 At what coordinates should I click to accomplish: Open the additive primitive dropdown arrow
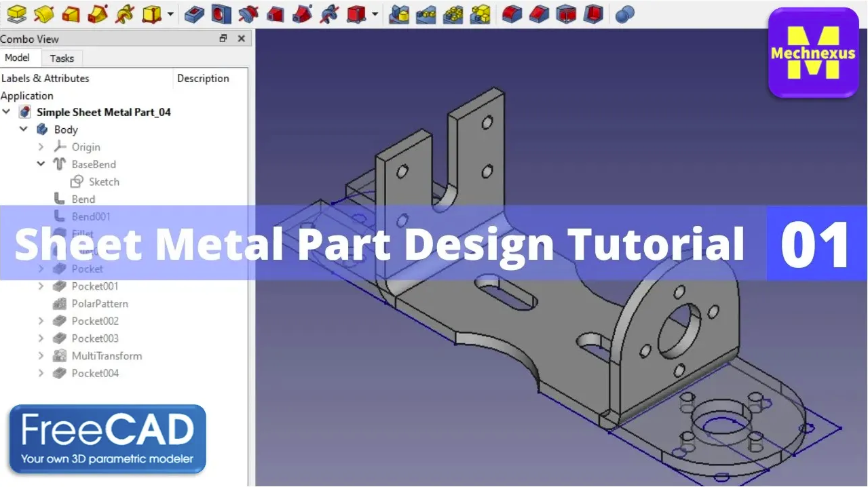coord(169,14)
